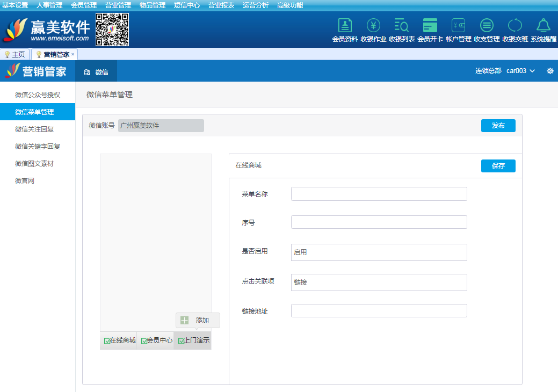Click the 保存 save button
This screenshot has width=558, height=392.
coord(498,166)
